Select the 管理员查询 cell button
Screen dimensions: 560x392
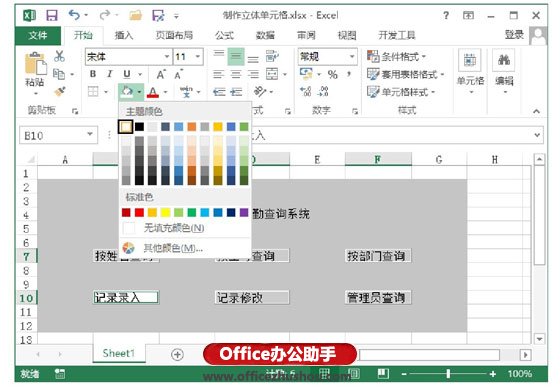378,297
